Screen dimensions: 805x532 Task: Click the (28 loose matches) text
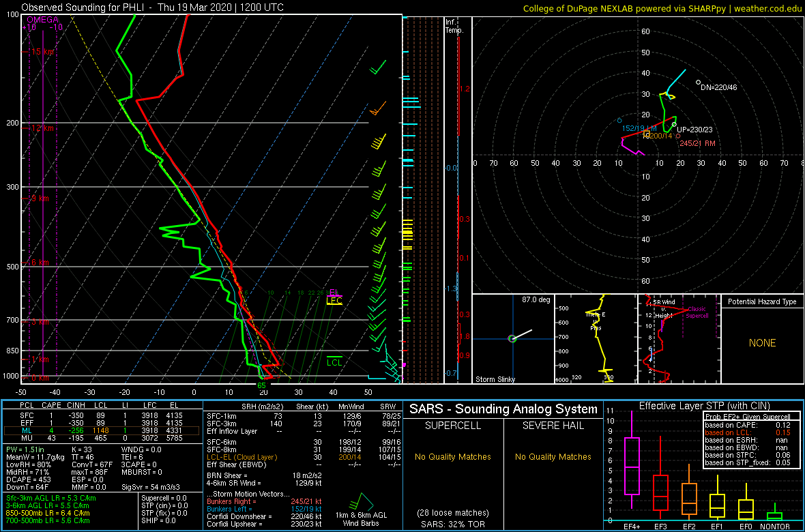tap(452, 513)
